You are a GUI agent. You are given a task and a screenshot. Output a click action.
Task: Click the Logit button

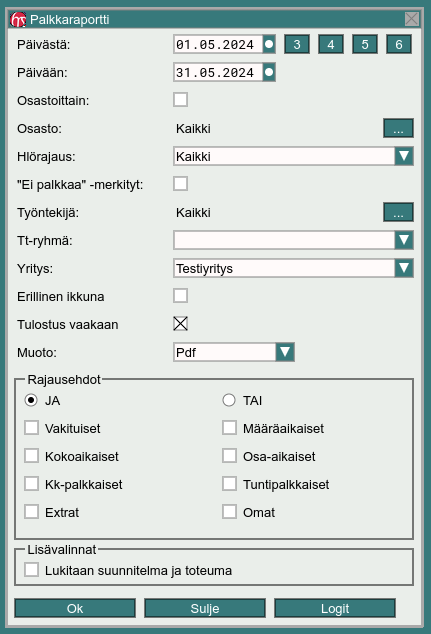(x=335, y=608)
